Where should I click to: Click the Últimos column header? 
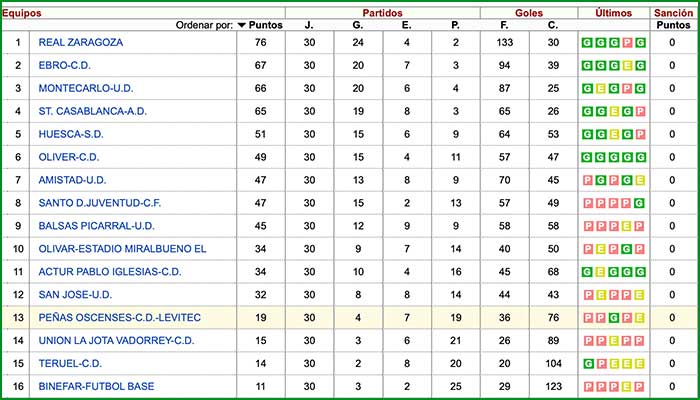pyautogui.click(x=612, y=12)
